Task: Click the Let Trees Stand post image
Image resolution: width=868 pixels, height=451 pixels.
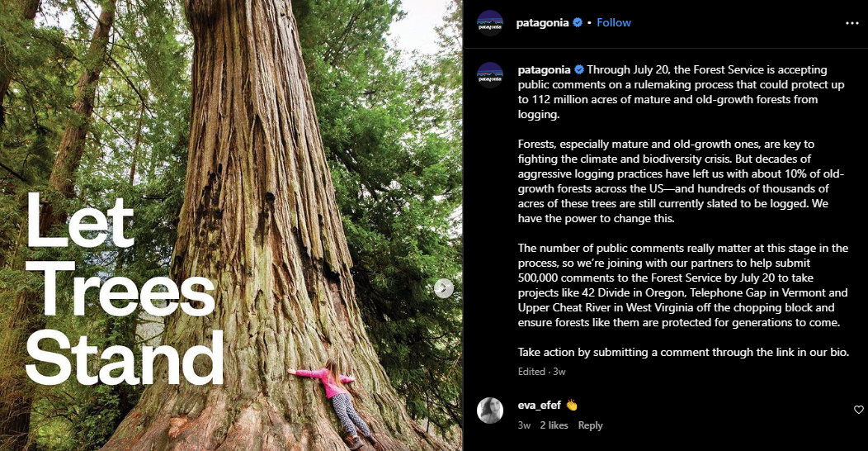Action: pos(231,225)
